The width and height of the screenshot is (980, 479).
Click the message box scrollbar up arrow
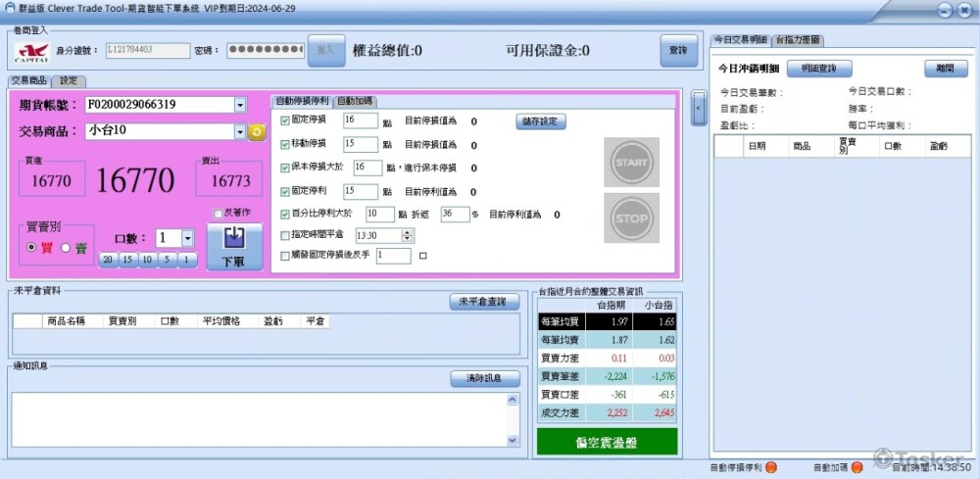(513, 399)
